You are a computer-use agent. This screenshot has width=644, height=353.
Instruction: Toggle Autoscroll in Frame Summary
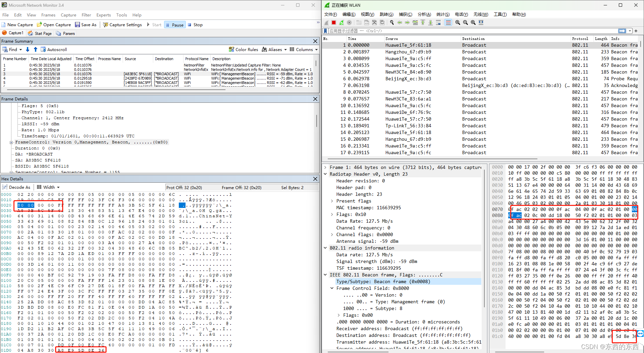[54, 49]
